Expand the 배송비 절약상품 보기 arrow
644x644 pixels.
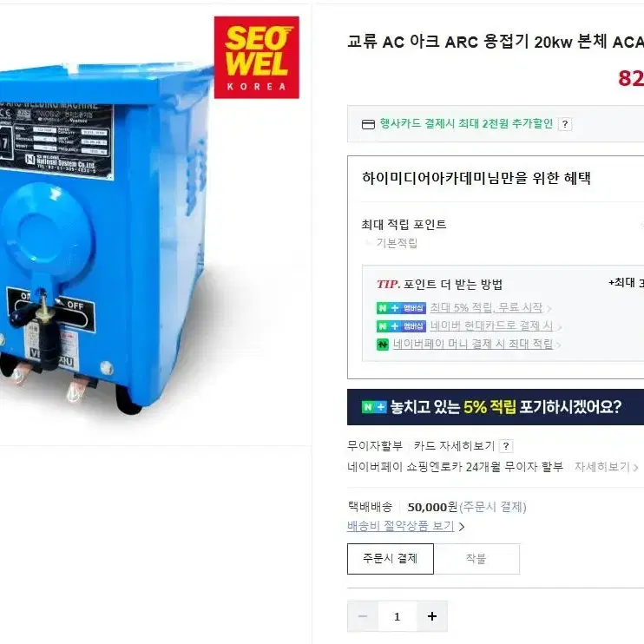462,527
